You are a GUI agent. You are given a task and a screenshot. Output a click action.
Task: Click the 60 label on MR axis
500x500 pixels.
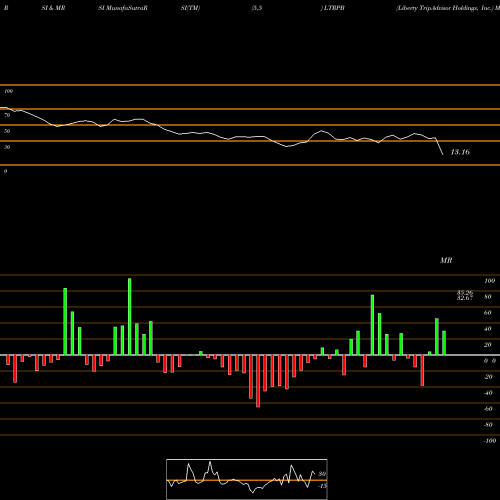488,313
